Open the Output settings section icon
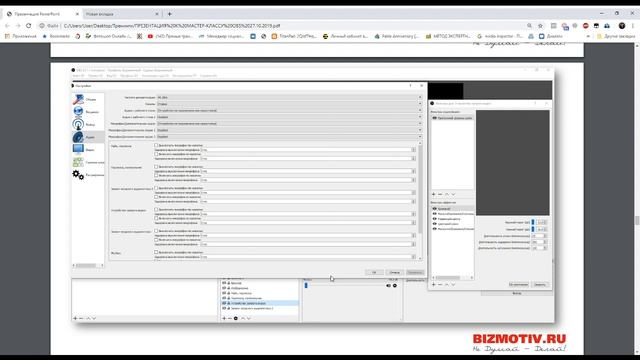The width and height of the screenshot is (640, 360). click(78, 124)
